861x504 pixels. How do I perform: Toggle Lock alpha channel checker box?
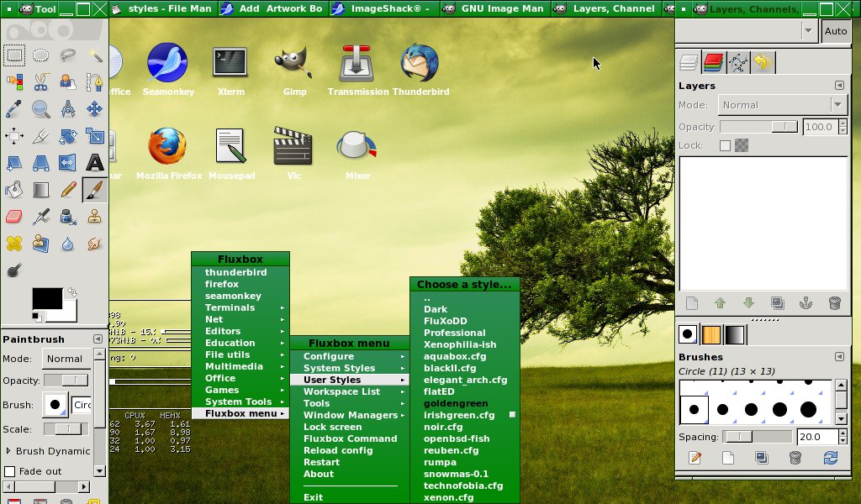pyautogui.click(x=742, y=145)
